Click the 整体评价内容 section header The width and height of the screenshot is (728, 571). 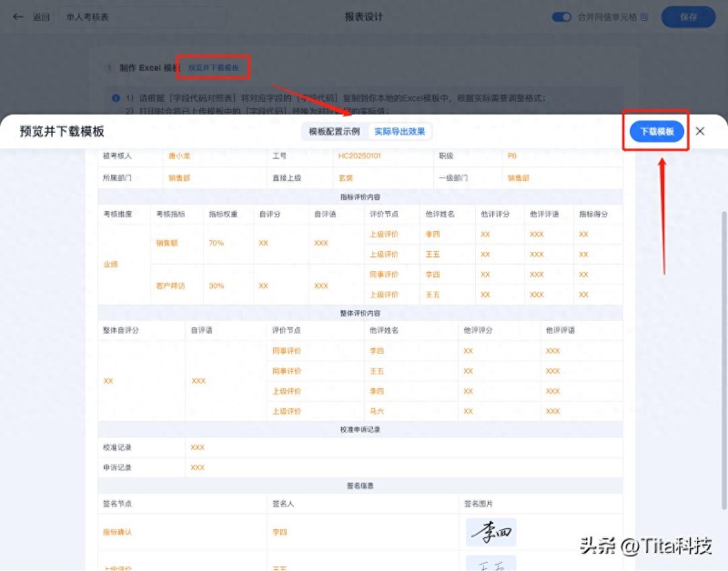pyautogui.click(x=360, y=313)
